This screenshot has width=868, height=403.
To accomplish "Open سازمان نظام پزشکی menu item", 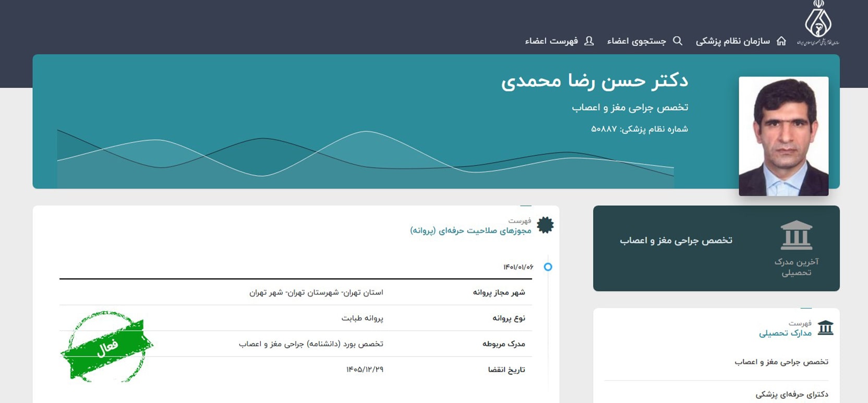I will coord(733,41).
